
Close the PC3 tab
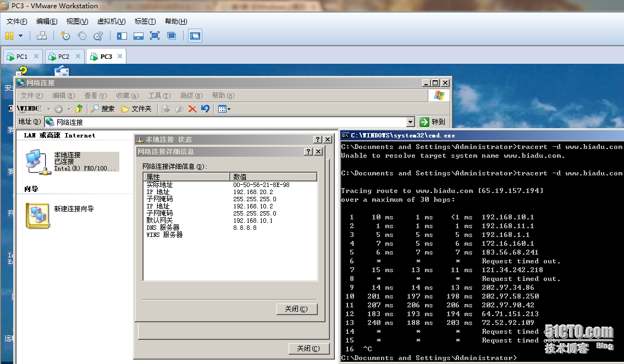[x=120, y=56]
